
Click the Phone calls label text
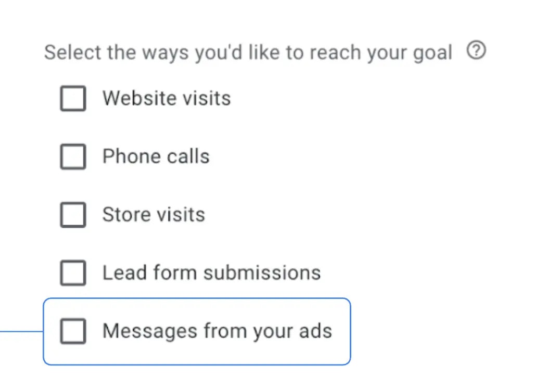[x=156, y=156]
